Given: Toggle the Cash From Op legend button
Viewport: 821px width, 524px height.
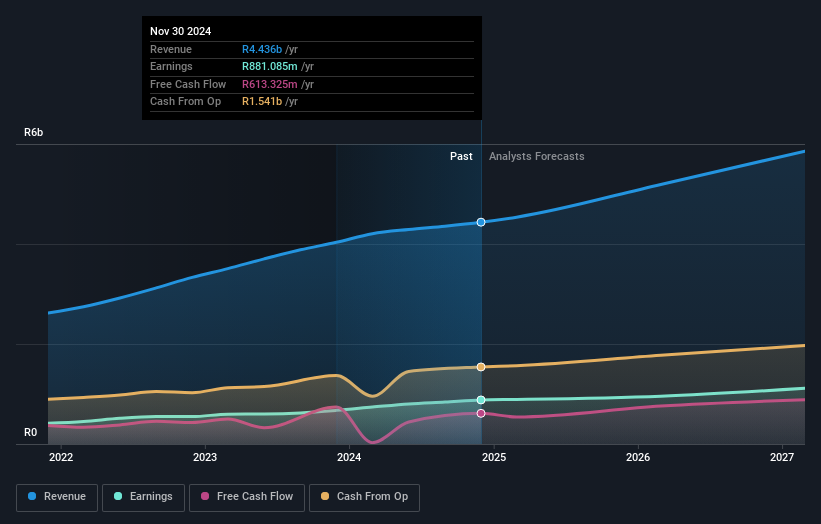Looking at the screenshot, I should pyautogui.click(x=364, y=497).
